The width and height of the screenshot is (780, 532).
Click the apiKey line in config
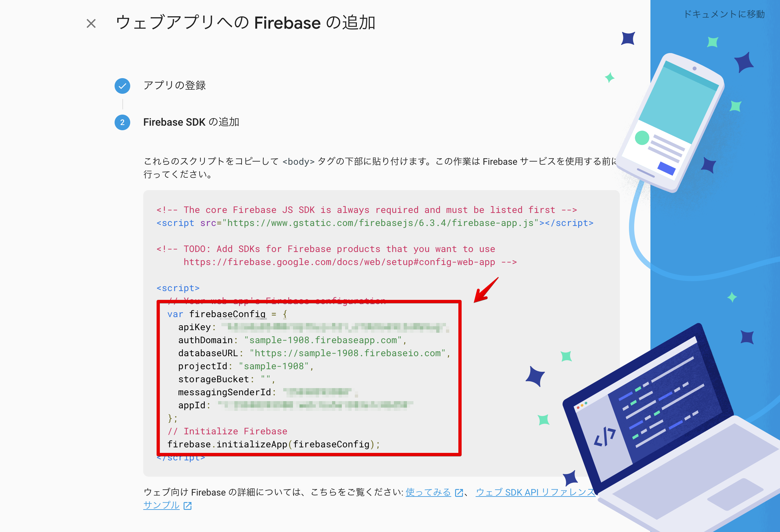[313, 327]
